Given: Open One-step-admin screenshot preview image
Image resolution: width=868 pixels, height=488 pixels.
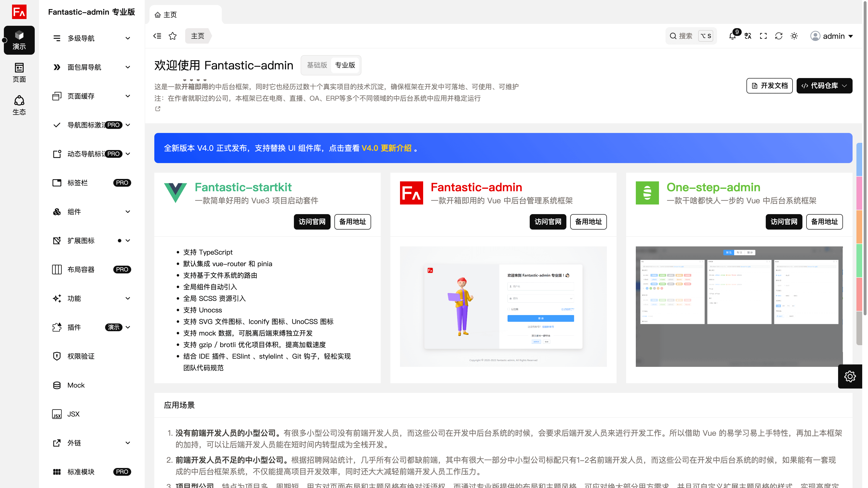Looking at the screenshot, I should tap(739, 307).
